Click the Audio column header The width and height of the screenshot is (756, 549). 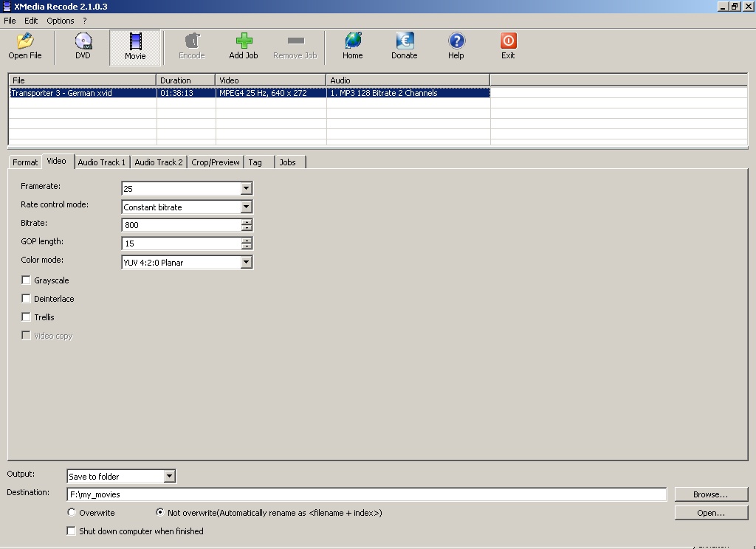(x=408, y=80)
